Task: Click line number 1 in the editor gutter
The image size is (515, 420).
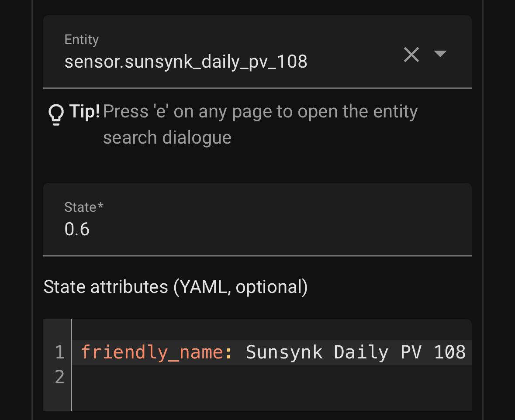Action: 59,352
